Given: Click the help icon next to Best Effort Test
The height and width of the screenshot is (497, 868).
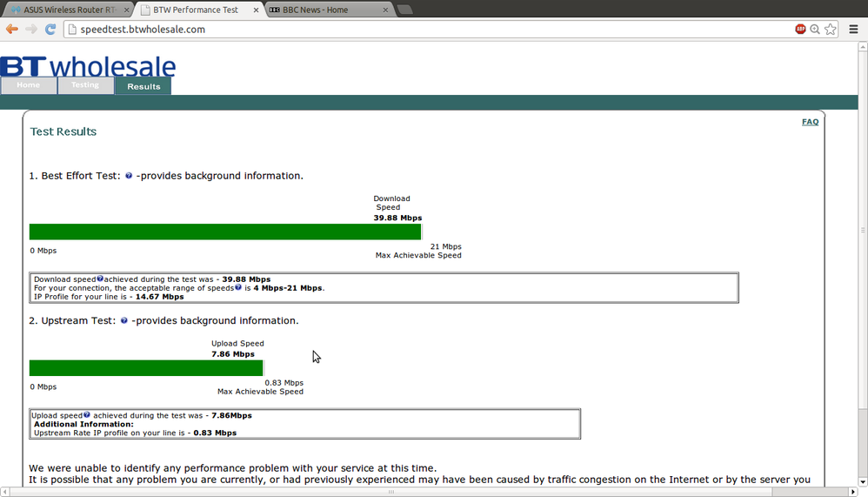Looking at the screenshot, I should (129, 176).
